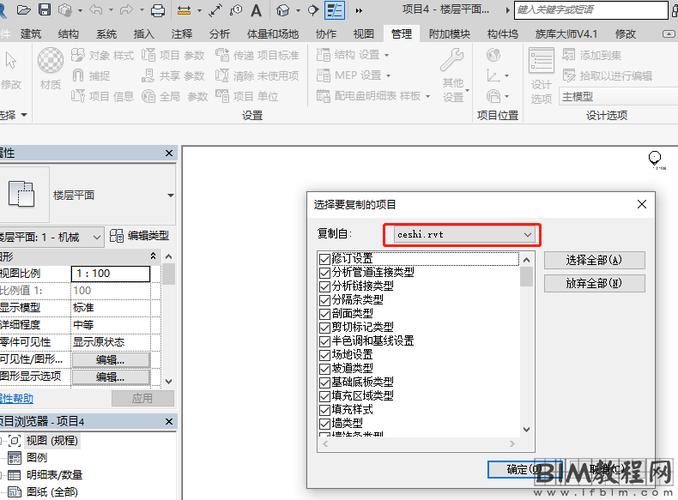Click the 选择全部(A) button
678x500 pixels.
click(x=594, y=260)
